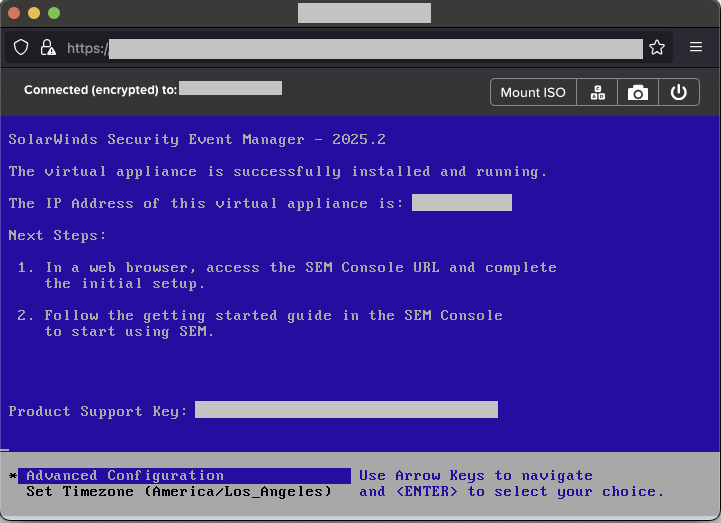Click the Connected (encrypted) to status text
This screenshot has width=721, height=523.
100,89
